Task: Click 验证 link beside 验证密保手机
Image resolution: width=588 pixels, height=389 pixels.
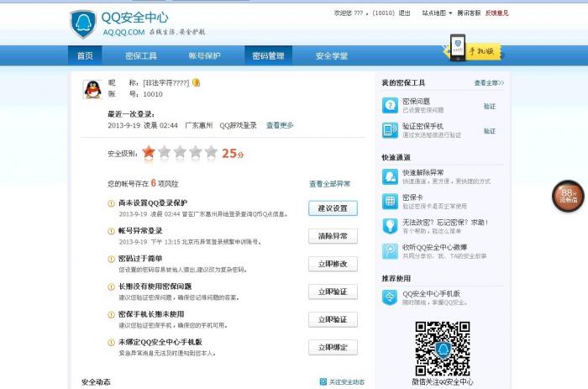Action: [x=490, y=131]
